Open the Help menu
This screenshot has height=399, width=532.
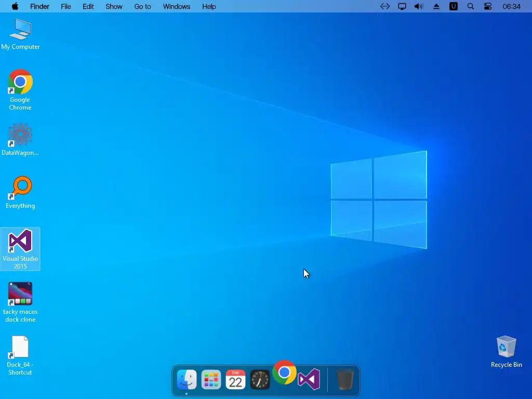click(209, 6)
